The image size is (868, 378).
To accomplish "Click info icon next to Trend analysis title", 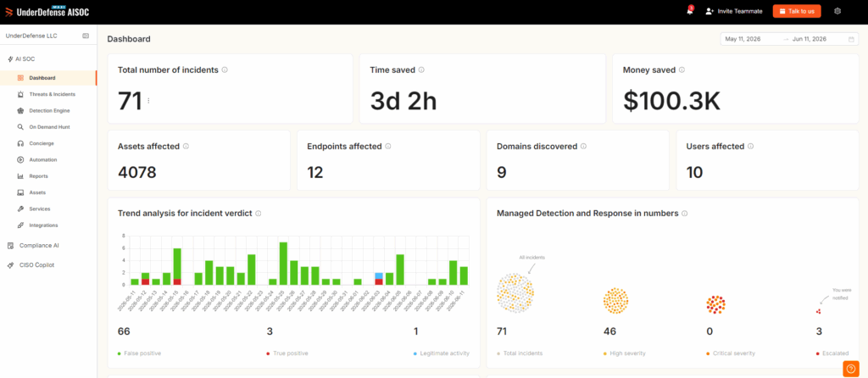I will pyautogui.click(x=259, y=213).
